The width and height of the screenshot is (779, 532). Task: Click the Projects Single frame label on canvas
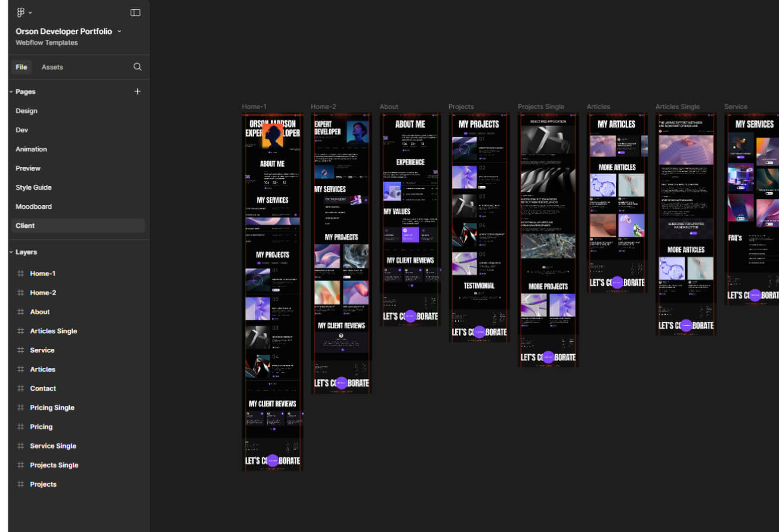pyautogui.click(x=540, y=107)
